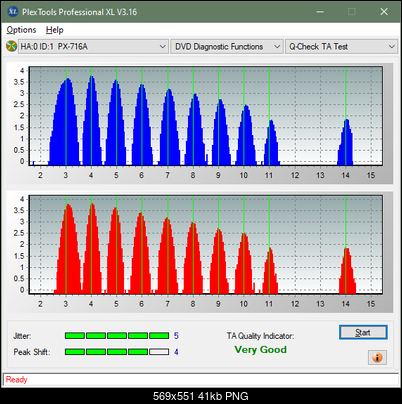
Task: Open the Help menu
Action: (54, 30)
